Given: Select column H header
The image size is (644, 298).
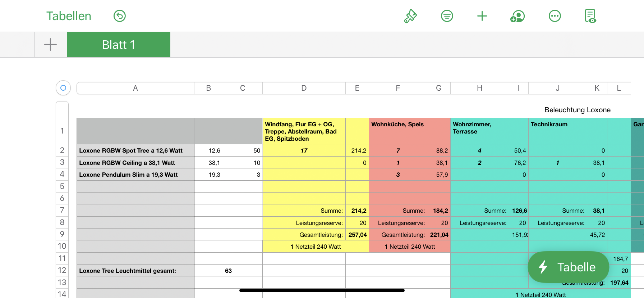Looking at the screenshot, I should (480, 88).
